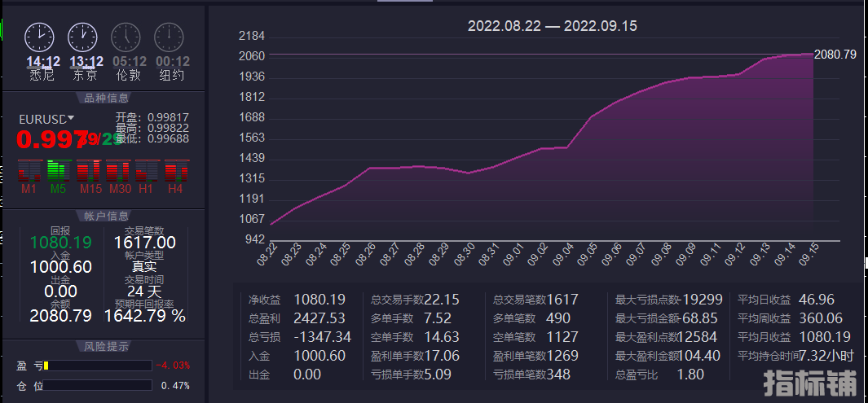Click the 总交易手数 value 22.15
868x403 pixels.
tap(442, 300)
